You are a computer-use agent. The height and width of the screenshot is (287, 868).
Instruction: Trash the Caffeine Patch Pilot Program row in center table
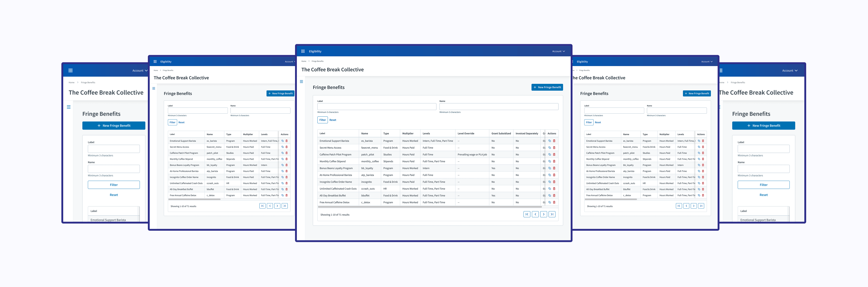pos(554,154)
